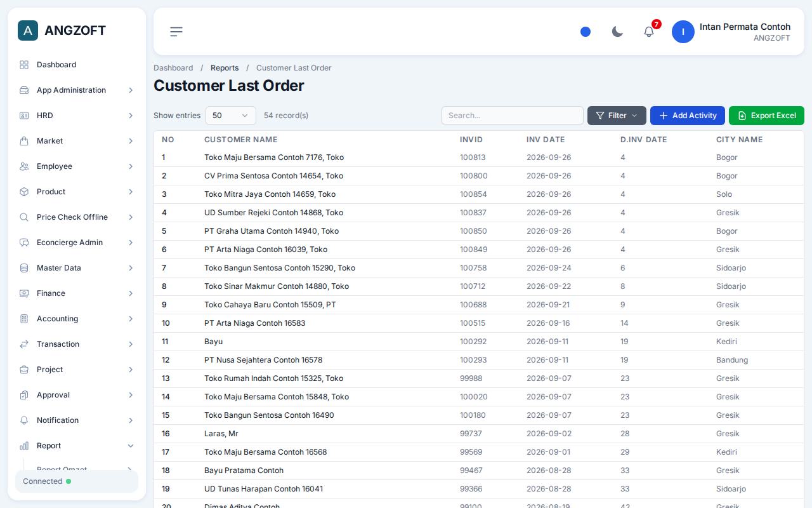Image resolution: width=812 pixels, height=508 pixels.
Task: Open the Transaction sidebar menu
Action: pos(77,344)
